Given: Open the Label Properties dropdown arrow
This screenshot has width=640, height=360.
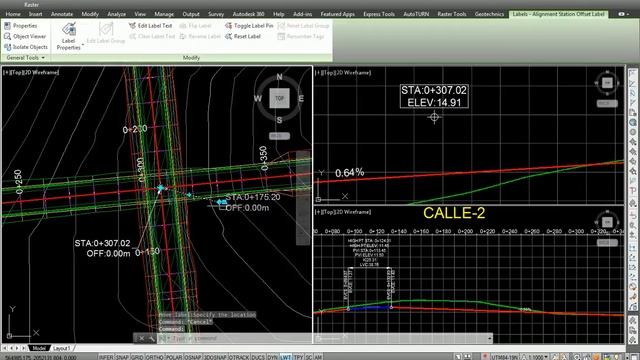Looking at the screenshot, I should pos(83,44).
